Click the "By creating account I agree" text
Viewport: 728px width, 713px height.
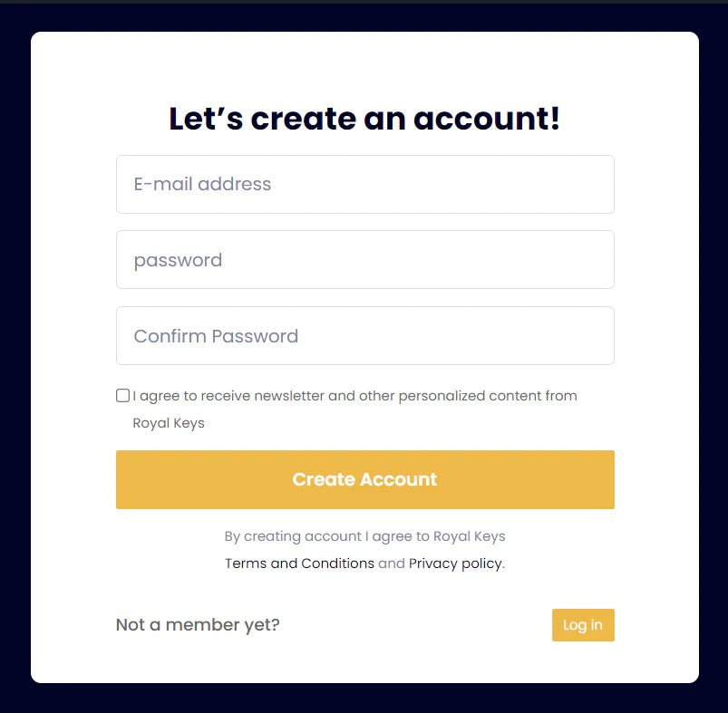tap(327, 536)
